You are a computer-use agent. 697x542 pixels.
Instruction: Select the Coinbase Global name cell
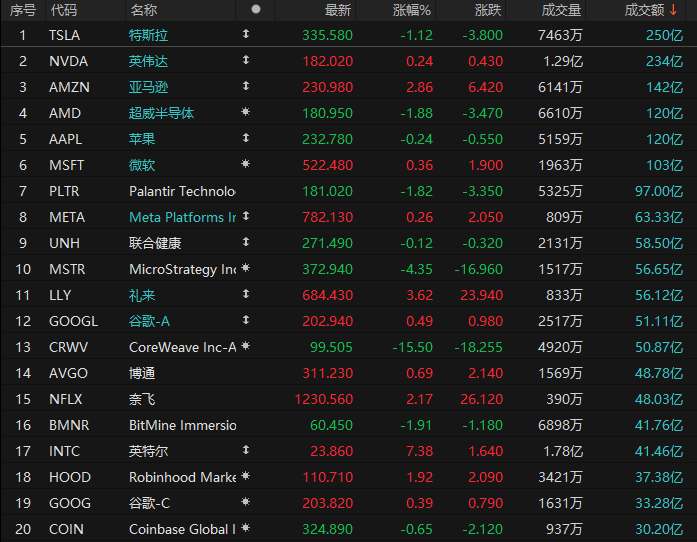click(182, 530)
